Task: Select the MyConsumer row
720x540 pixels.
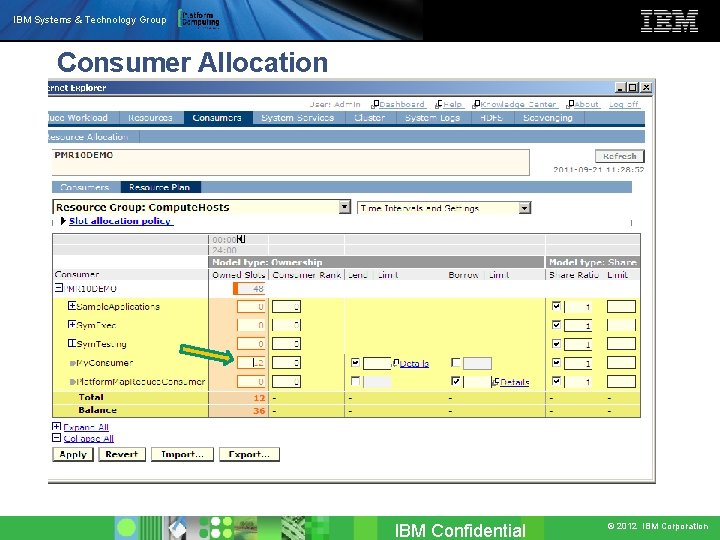Action: pos(105,363)
